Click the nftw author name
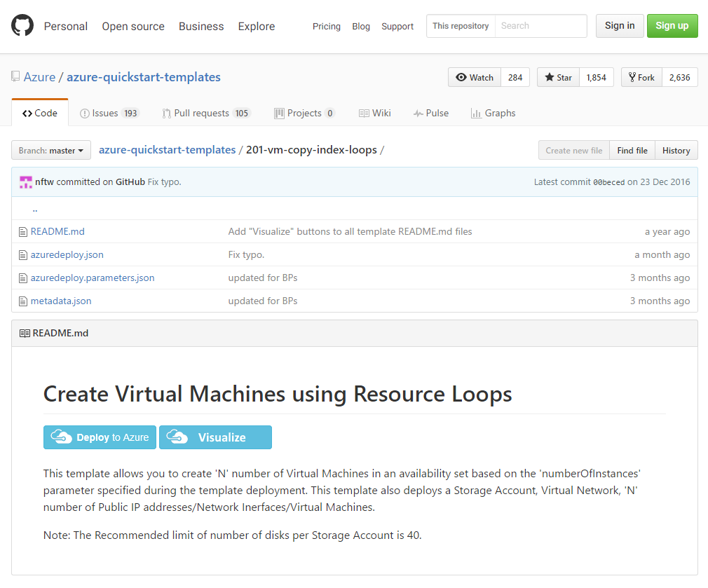 coord(44,182)
